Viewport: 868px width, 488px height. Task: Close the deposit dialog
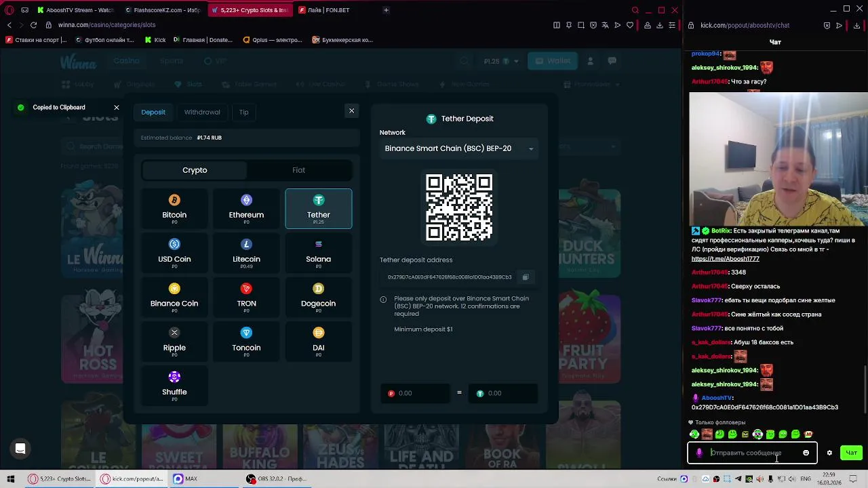[351, 110]
